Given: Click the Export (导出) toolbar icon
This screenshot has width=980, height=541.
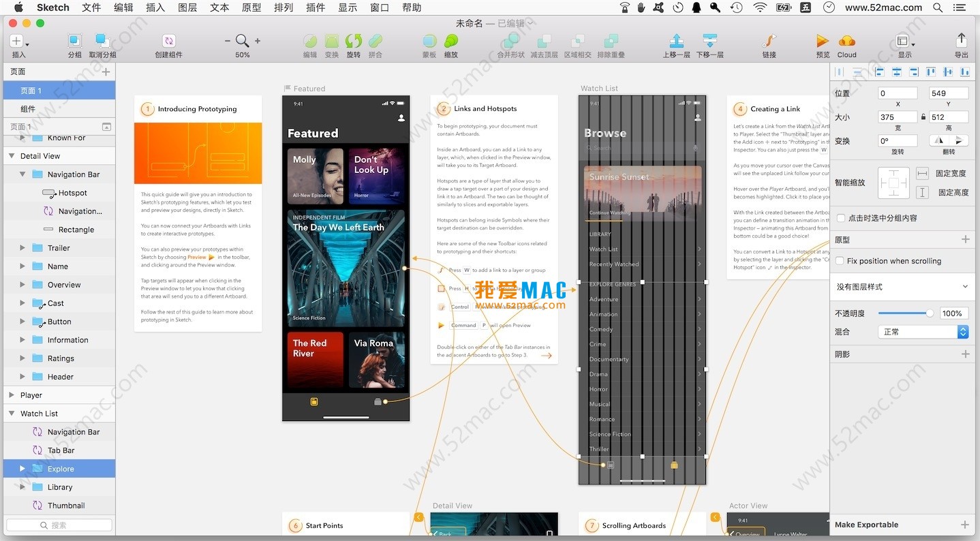Looking at the screenshot, I should 961,40.
